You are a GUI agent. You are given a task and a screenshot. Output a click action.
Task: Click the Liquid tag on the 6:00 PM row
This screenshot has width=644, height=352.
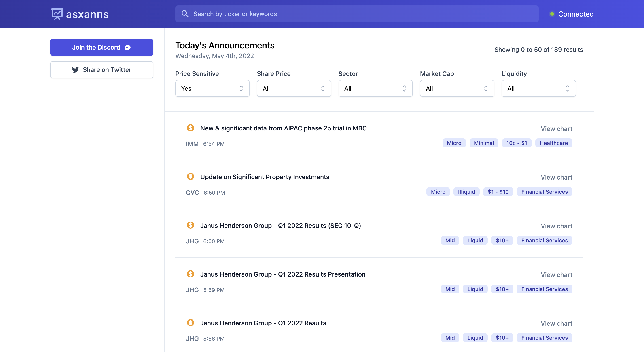[x=475, y=240]
